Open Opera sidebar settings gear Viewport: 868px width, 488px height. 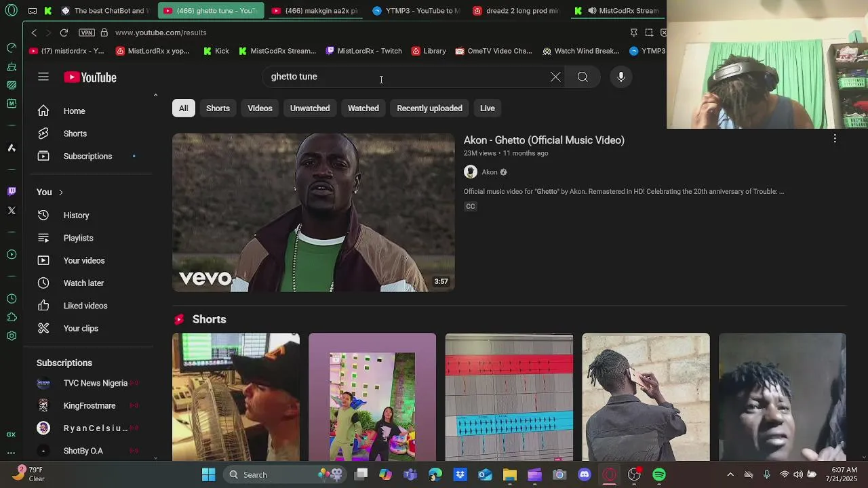coord(12,336)
